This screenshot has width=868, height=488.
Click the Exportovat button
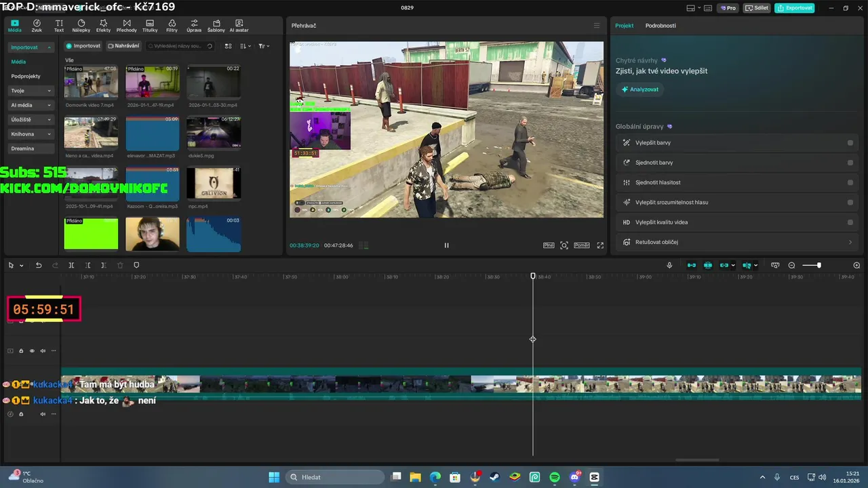pyautogui.click(x=795, y=8)
